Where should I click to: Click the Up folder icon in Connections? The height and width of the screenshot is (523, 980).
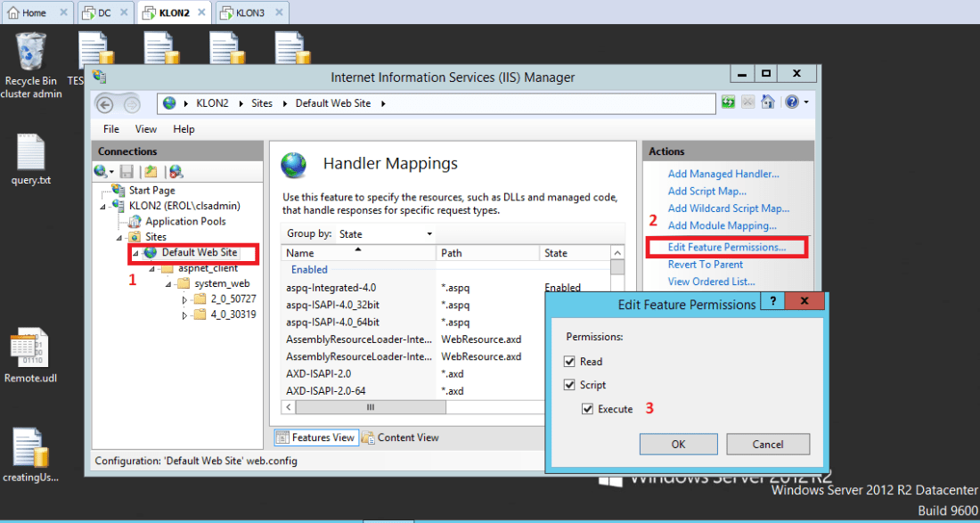click(x=151, y=171)
